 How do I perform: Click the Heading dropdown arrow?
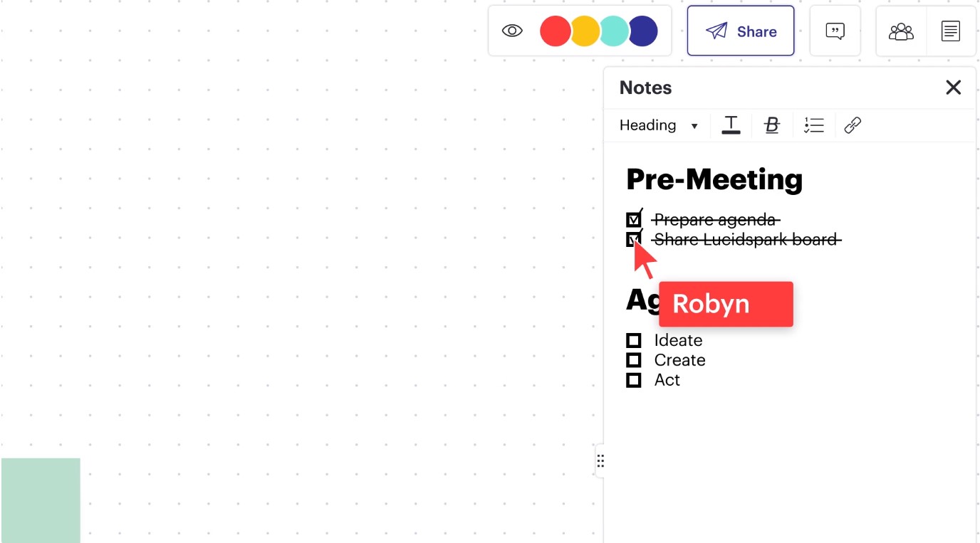point(694,126)
